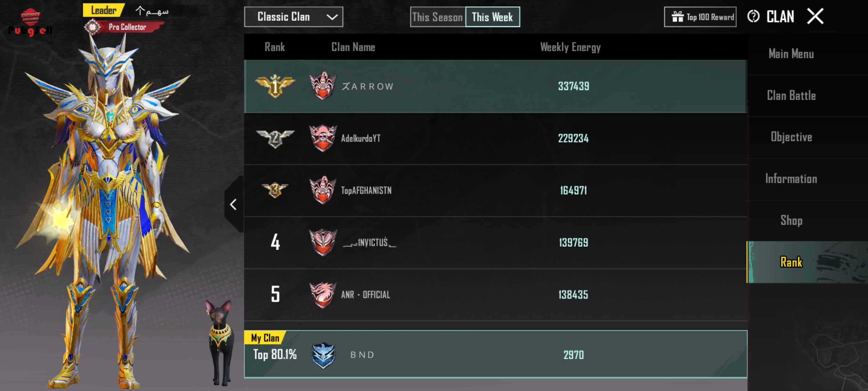
Task: Go to the Main Menu tab
Action: click(791, 54)
